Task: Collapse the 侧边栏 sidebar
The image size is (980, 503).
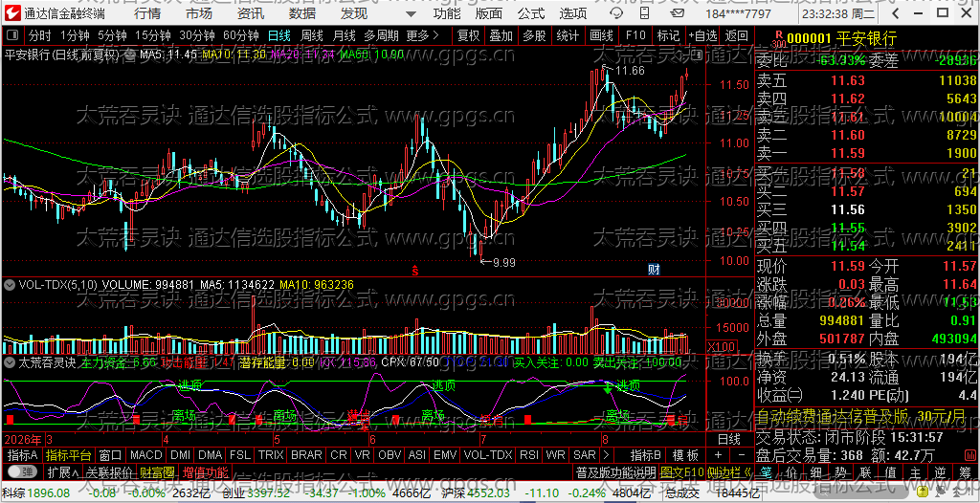Action: 730,471
